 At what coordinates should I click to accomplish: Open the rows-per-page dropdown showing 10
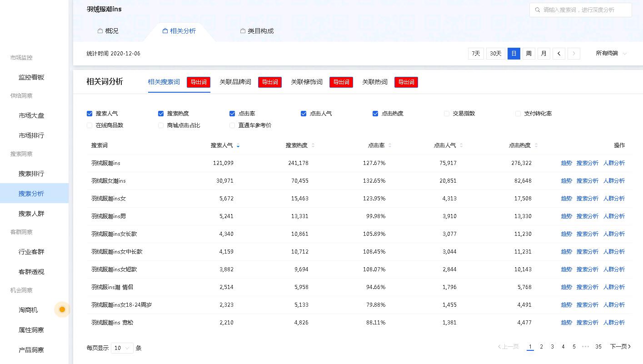(122, 348)
